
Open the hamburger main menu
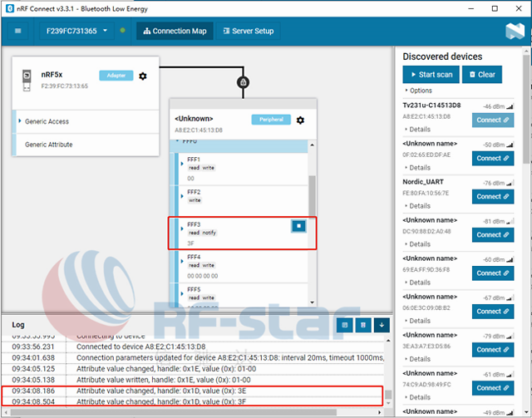click(18, 31)
